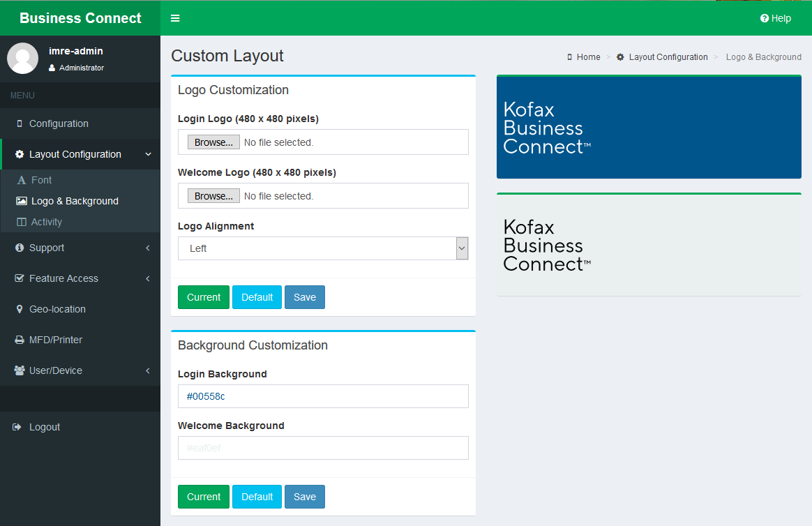Reset Background Customization to Default

(257, 497)
